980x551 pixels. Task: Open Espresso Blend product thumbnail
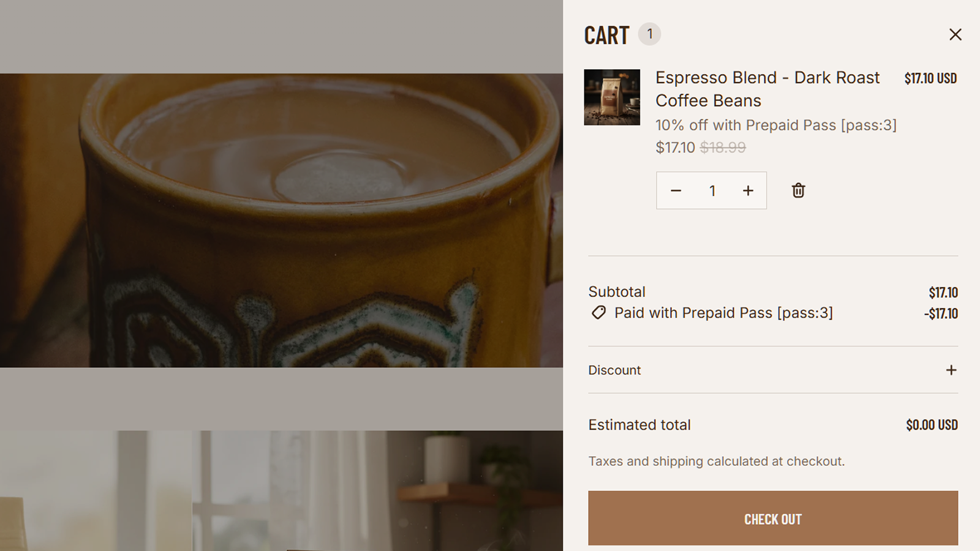(x=612, y=97)
